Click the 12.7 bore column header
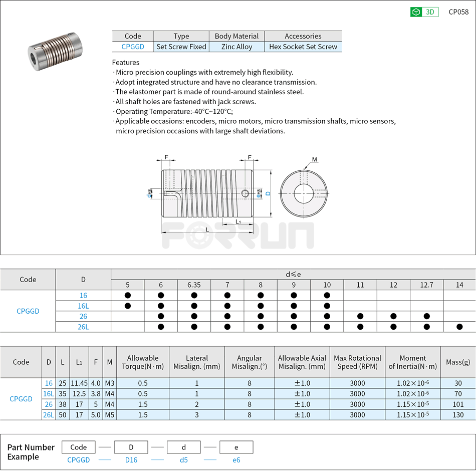The width and height of the screenshot is (476, 471). tap(426, 285)
